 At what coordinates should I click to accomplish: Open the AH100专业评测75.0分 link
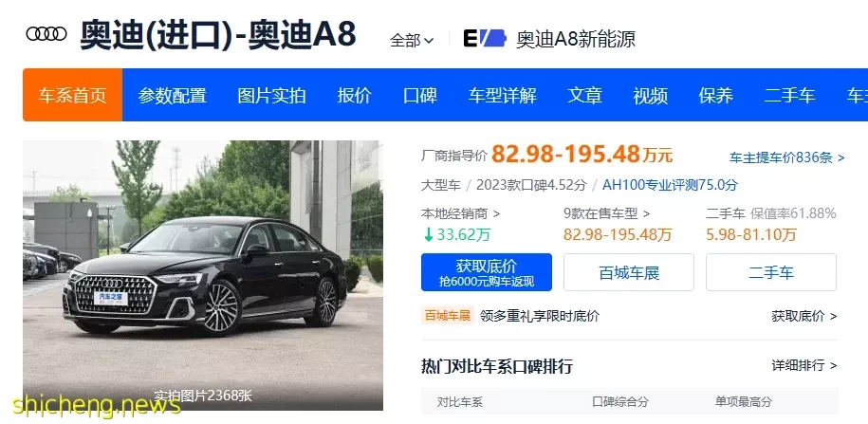670,185
